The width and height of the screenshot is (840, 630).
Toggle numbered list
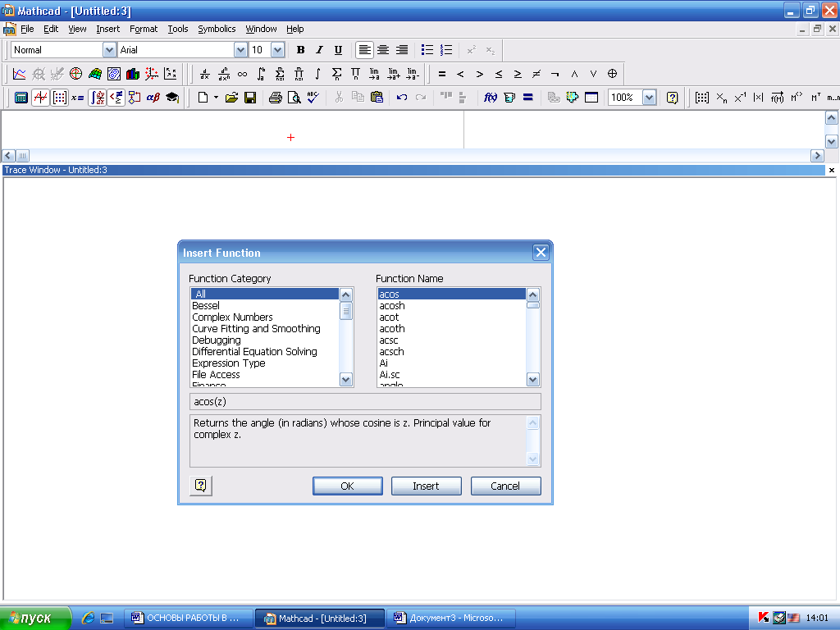445,50
